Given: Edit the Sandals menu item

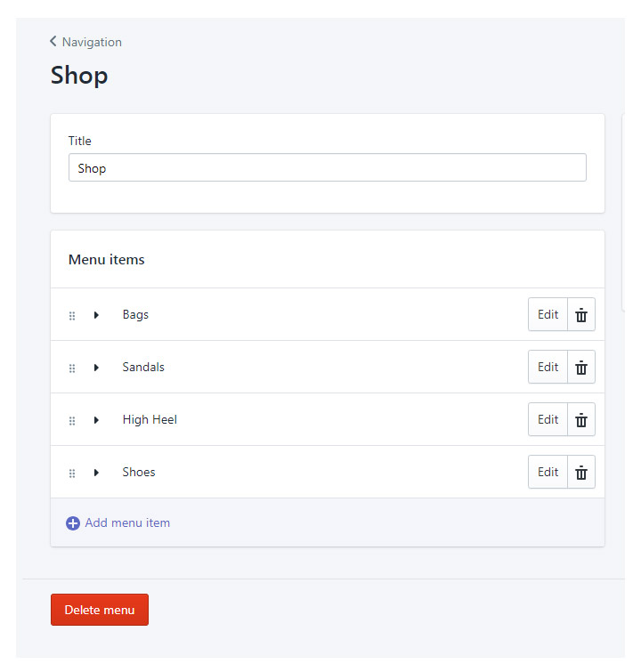Looking at the screenshot, I should [x=548, y=368].
